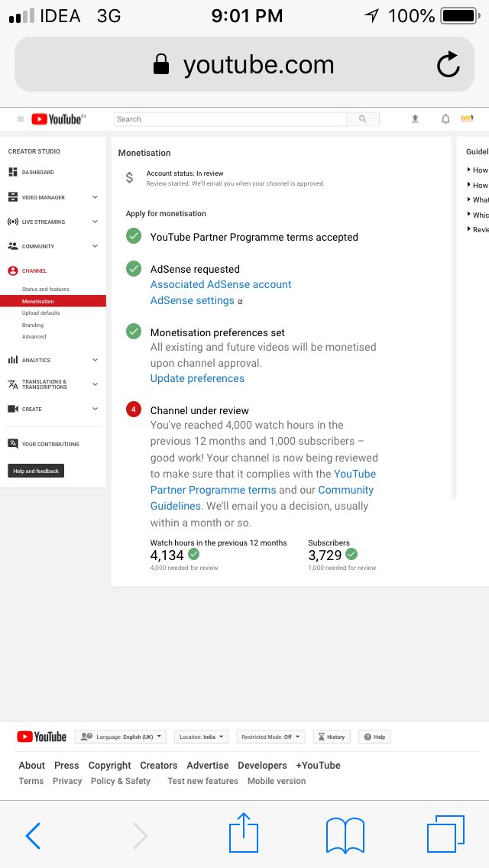Screen dimensions: 489x868
Task: Expand Translations & Transcriptions chevron
Action: 95,384
